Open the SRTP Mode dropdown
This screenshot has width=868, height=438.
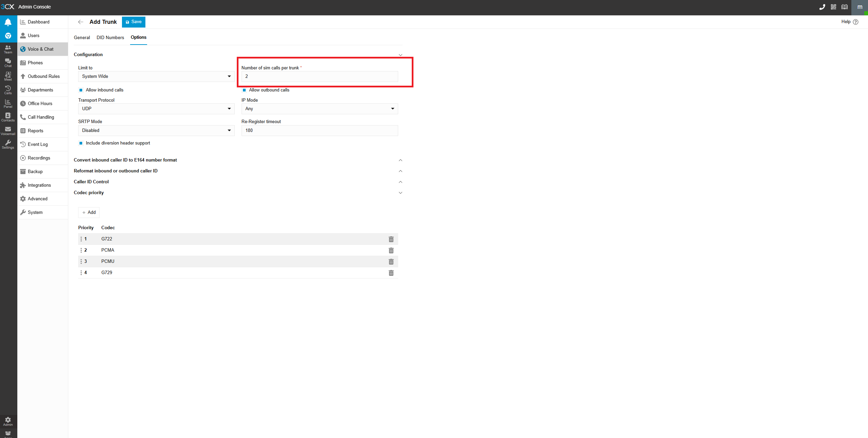[x=156, y=131]
